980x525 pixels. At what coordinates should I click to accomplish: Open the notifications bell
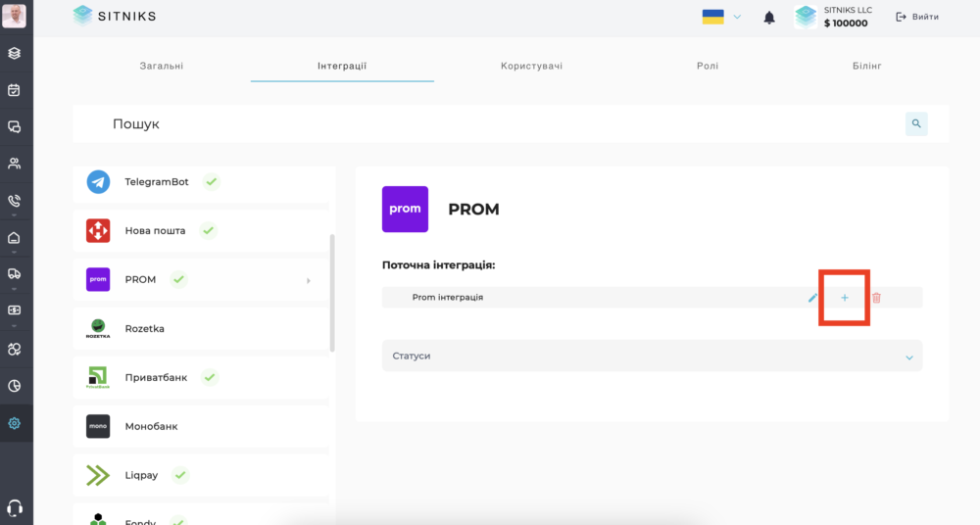pyautogui.click(x=769, y=18)
